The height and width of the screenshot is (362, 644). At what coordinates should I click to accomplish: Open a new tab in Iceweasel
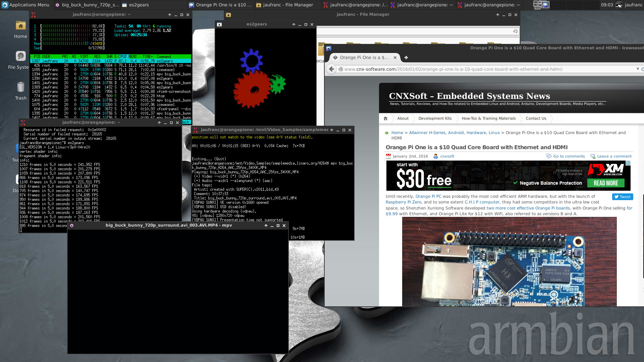point(406,58)
